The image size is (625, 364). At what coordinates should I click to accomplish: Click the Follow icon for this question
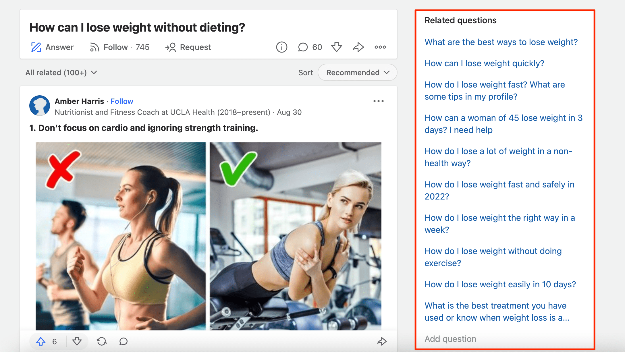94,47
